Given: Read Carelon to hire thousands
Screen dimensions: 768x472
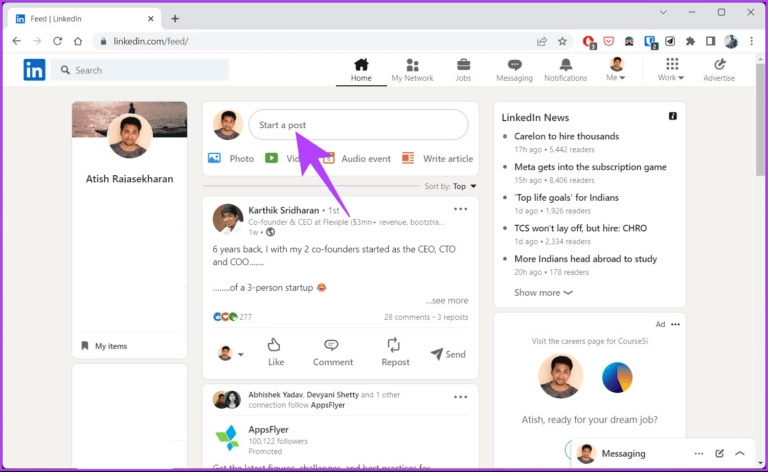Looking at the screenshot, I should [567, 136].
